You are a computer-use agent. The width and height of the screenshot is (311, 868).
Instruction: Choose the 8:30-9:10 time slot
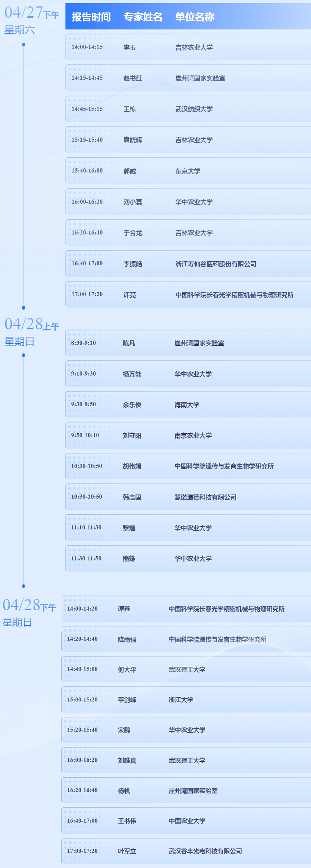click(83, 343)
